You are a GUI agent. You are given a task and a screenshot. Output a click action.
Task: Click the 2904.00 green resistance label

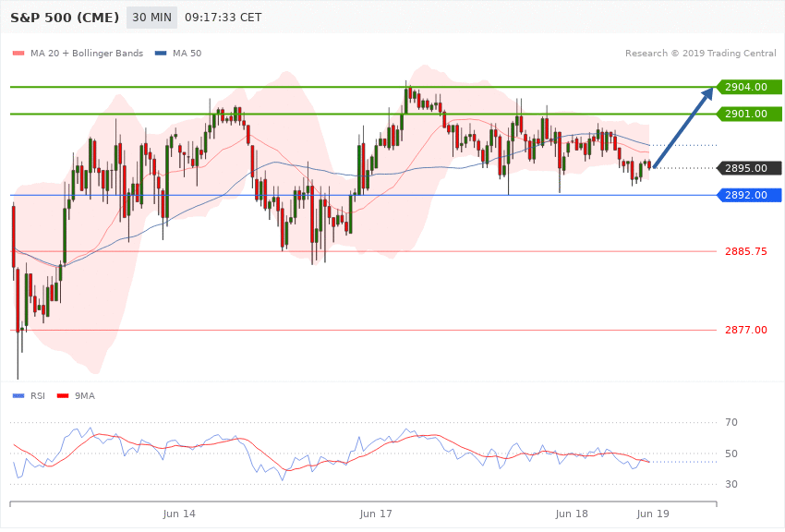coord(749,87)
